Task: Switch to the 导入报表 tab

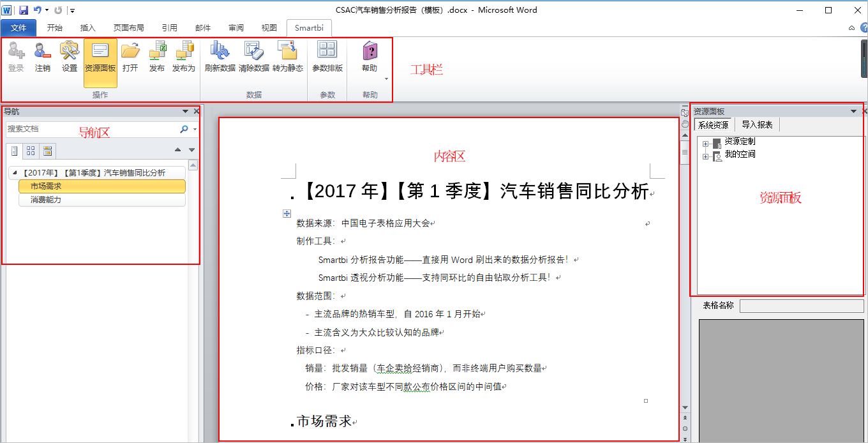Action: 757,125
